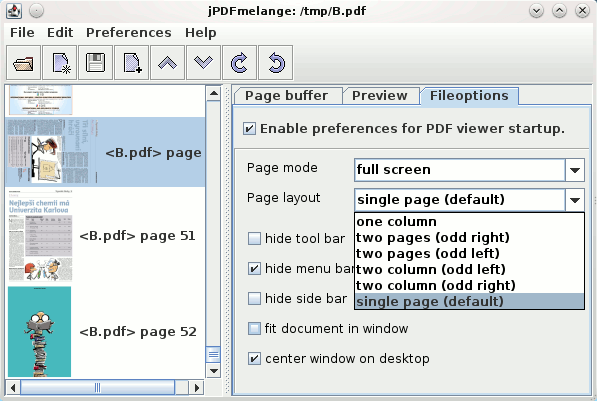Screen dimensions: 597x401
Task: Open a PDF file with folder icon
Action: pyautogui.click(x=24, y=63)
